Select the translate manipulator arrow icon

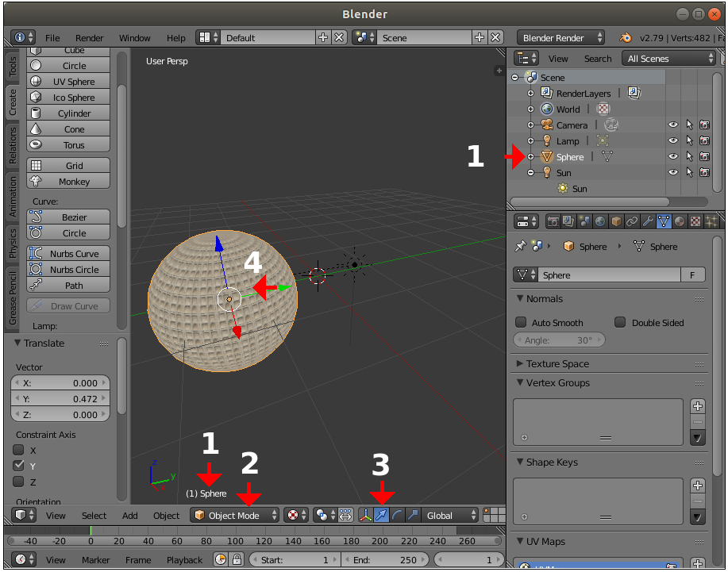tap(381, 515)
